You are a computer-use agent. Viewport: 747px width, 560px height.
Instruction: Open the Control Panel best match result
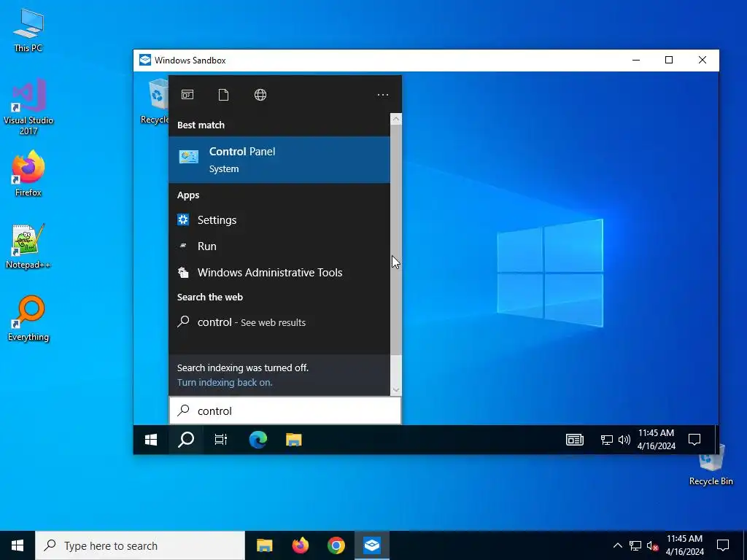279,160
